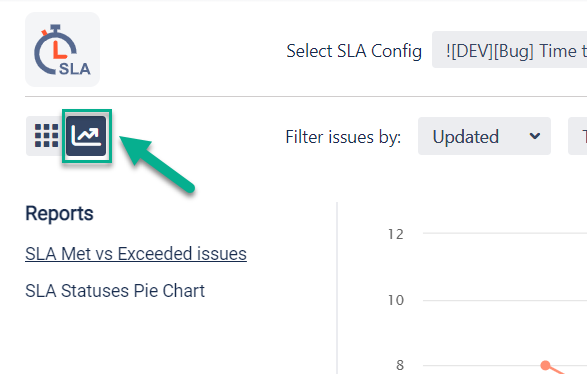Open the cut-off dropdown right of Updated
This screenshot has height=374, width=587.
tap(578, 136)
